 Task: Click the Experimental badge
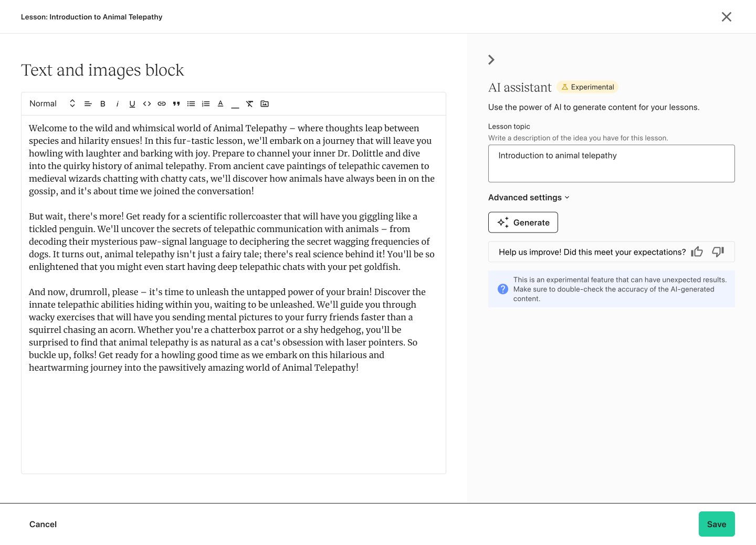[x=587, y=87]
